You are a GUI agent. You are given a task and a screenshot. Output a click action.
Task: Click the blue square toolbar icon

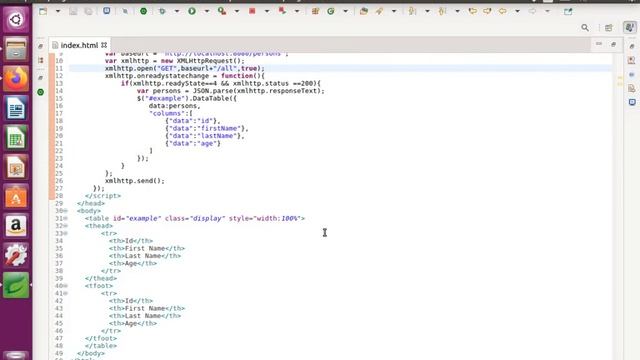coord(107,11)
